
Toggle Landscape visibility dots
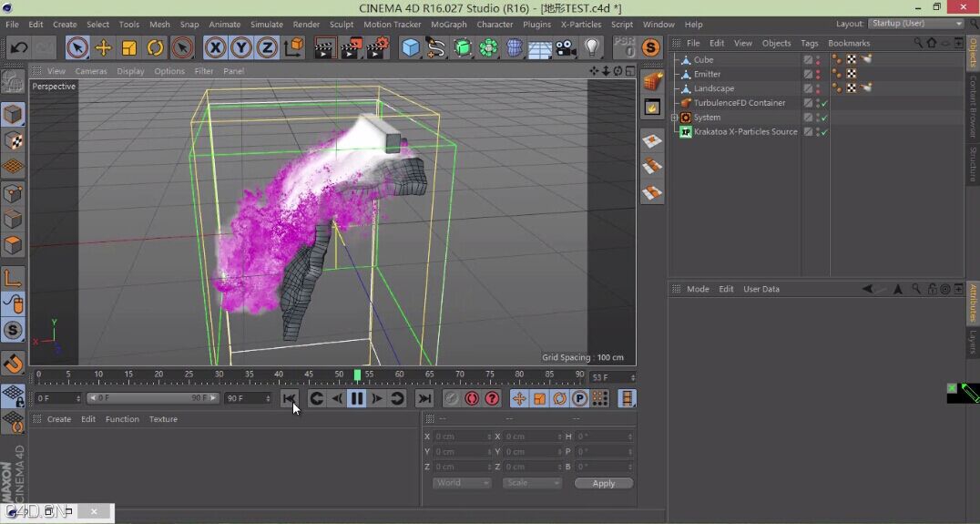818,88
